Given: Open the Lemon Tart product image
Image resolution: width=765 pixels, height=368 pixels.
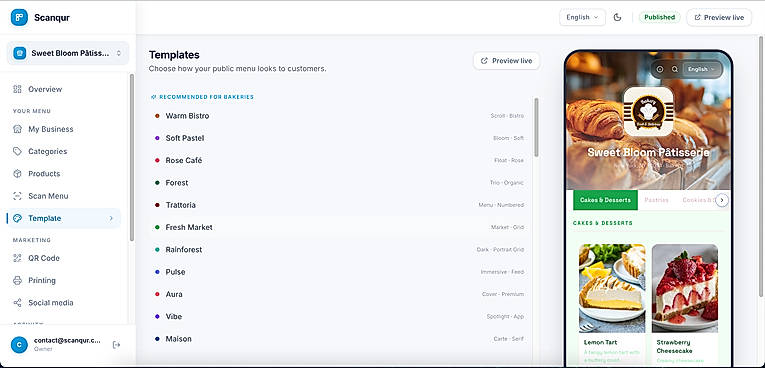Looking at the screenshot, I should 612,288.
